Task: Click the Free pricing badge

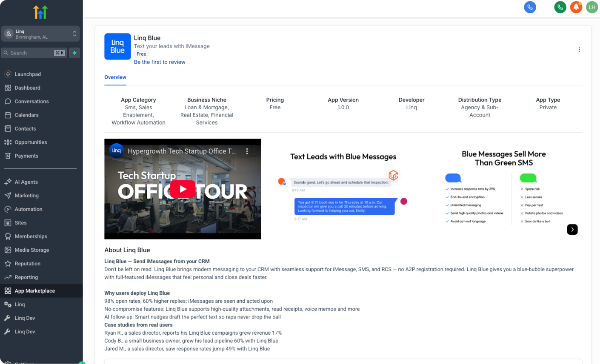Action: pos(142,54)
